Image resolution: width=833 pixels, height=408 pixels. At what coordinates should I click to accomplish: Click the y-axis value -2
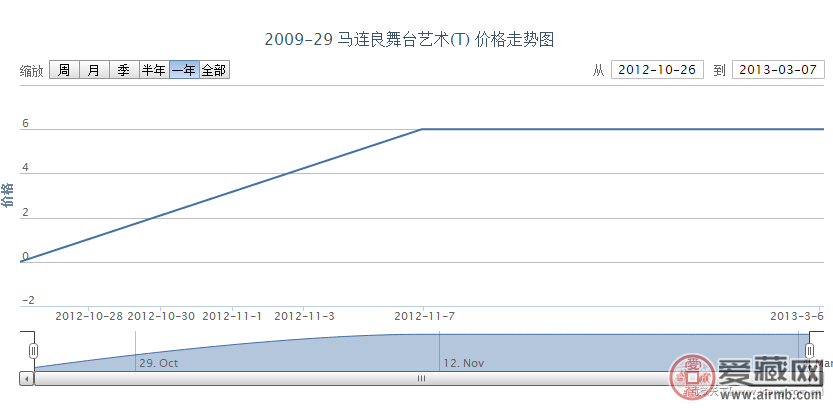28,300
